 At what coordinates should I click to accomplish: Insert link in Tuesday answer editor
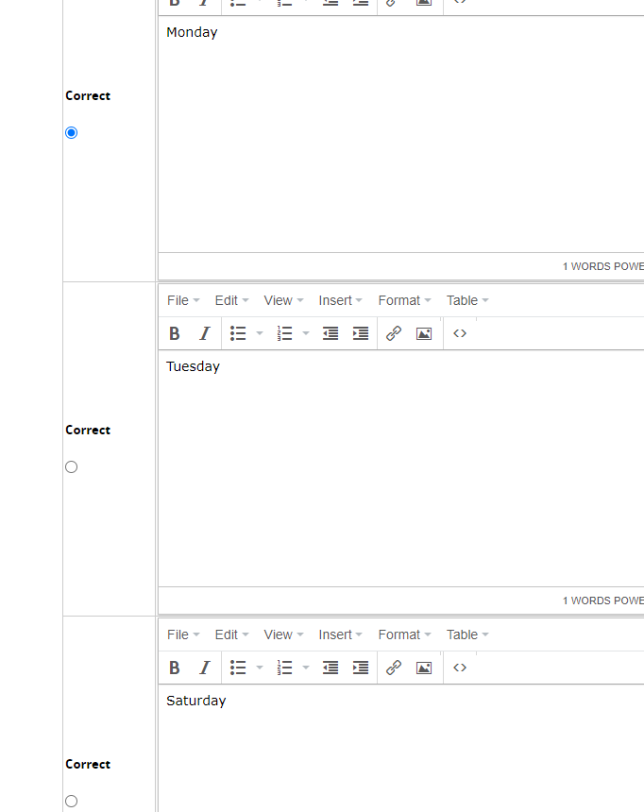pos(394,333)
